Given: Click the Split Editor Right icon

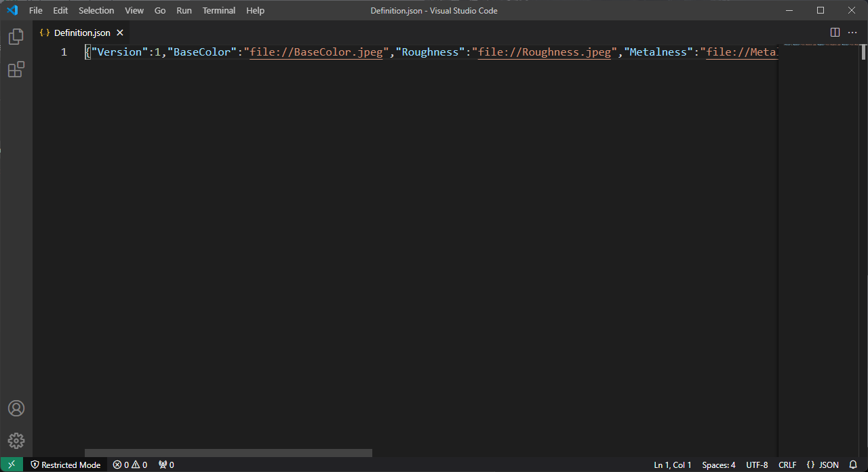Looking at the screenshot, I should point(835,33).
